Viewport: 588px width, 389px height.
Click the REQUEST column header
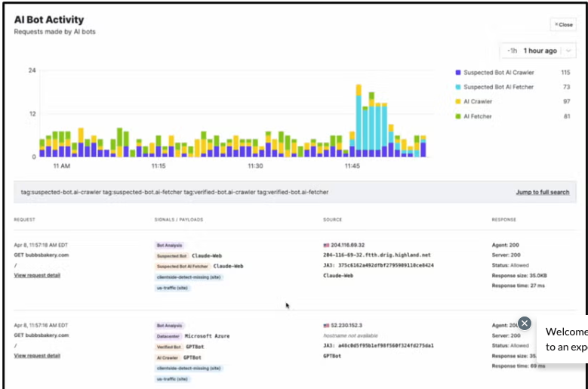click(24, 220)
